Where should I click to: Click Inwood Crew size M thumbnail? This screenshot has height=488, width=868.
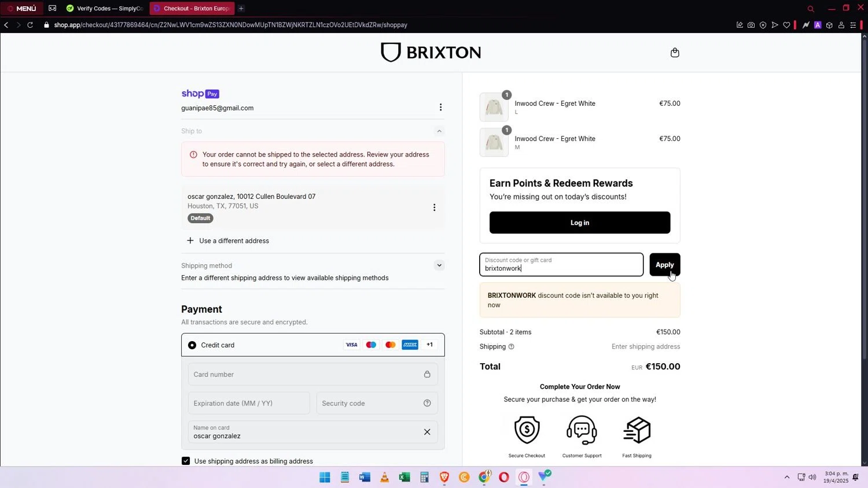pyautogui.click(x=494, y=142)
